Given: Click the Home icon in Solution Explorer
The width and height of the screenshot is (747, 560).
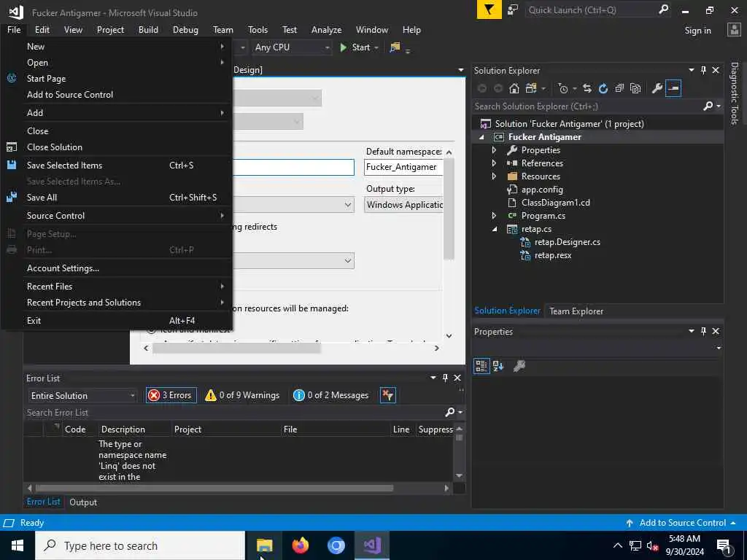Looking at the screenshot, I should (x=514, y=88).
